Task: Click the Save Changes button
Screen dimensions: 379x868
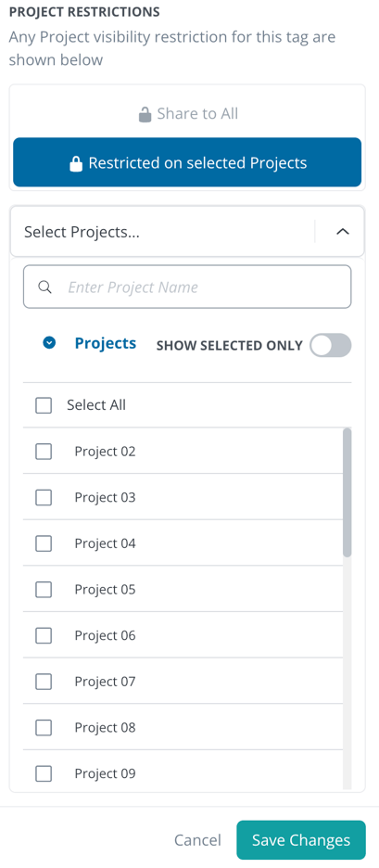Action: coord(301,840)
